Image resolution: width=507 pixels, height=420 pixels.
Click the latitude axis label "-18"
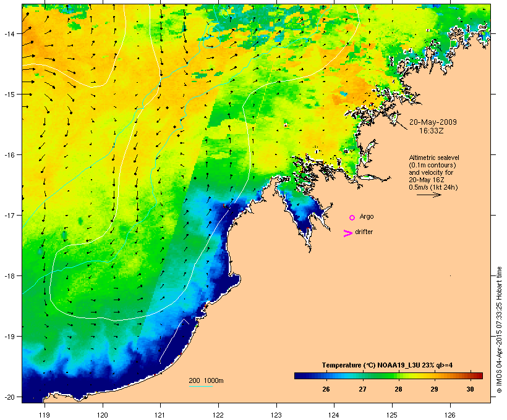click(x=9, y=275)
